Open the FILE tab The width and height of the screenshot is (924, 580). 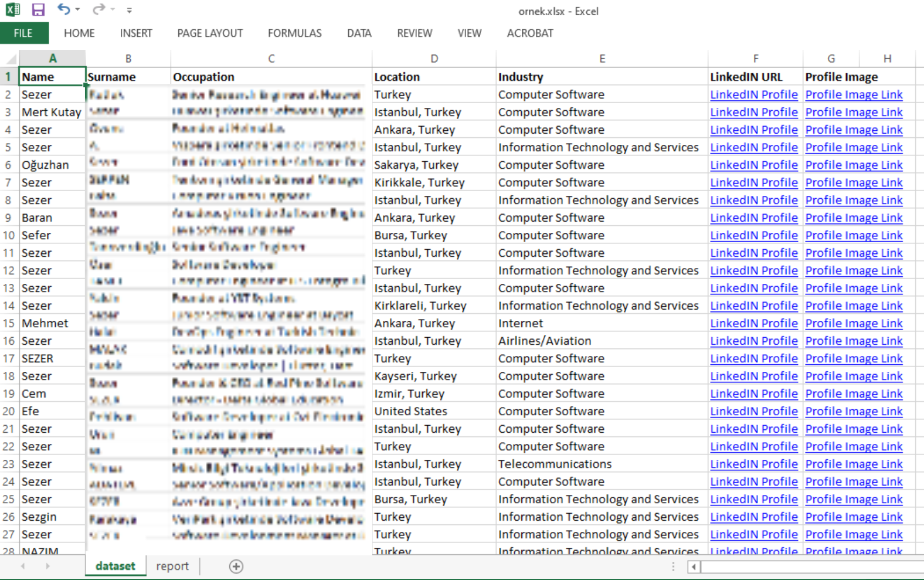pyautogui.click(x=23, y=33)
